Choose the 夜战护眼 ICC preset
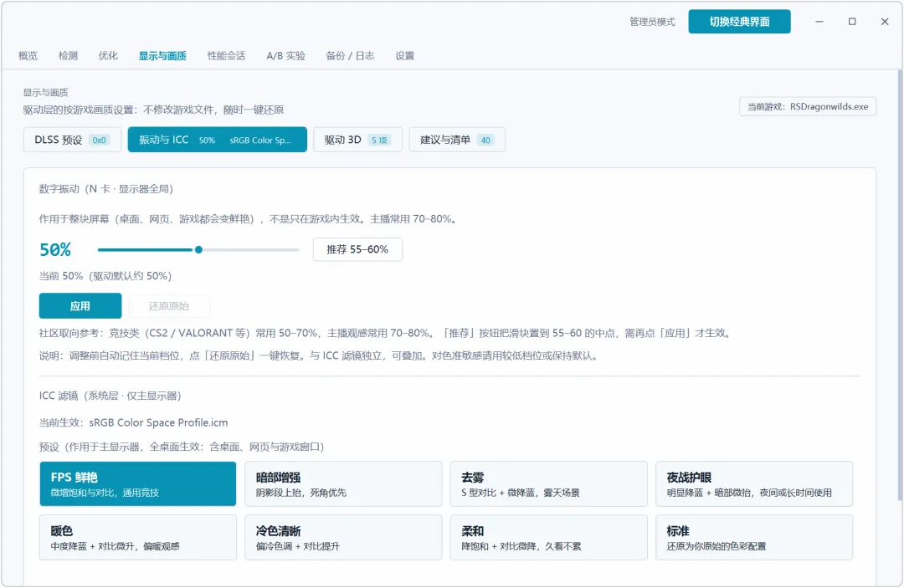This screenshot has width=904, height=588. 754,483
